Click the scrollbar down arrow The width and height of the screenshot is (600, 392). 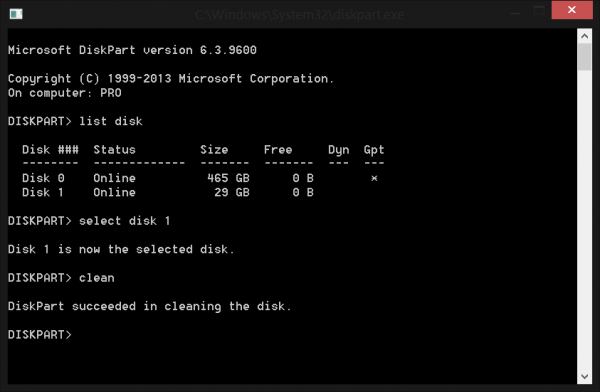coord(584,377)
